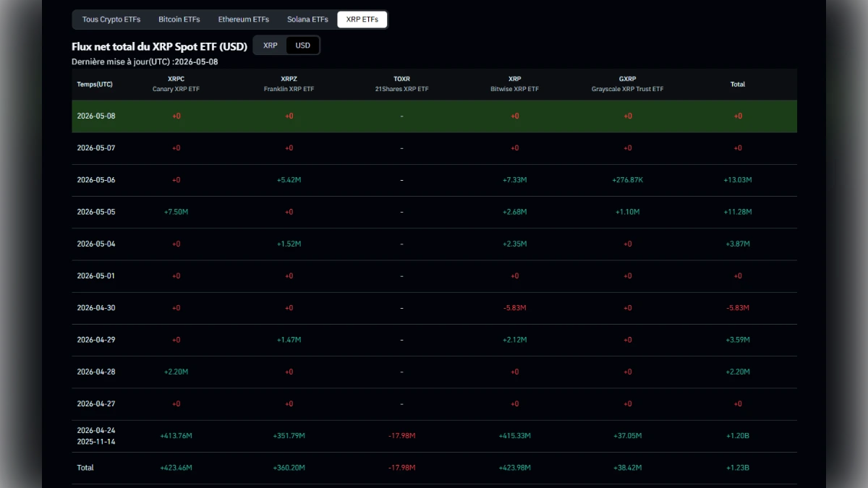Click the +3.87M total value
This screenshot has width=868, height=488.
coord(738,244)
